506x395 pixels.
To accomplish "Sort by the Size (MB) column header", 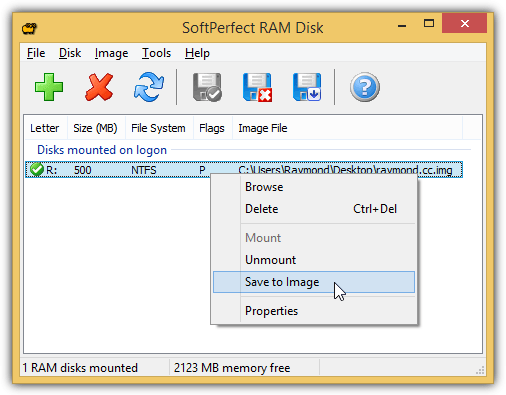I will tap(96, 128).
